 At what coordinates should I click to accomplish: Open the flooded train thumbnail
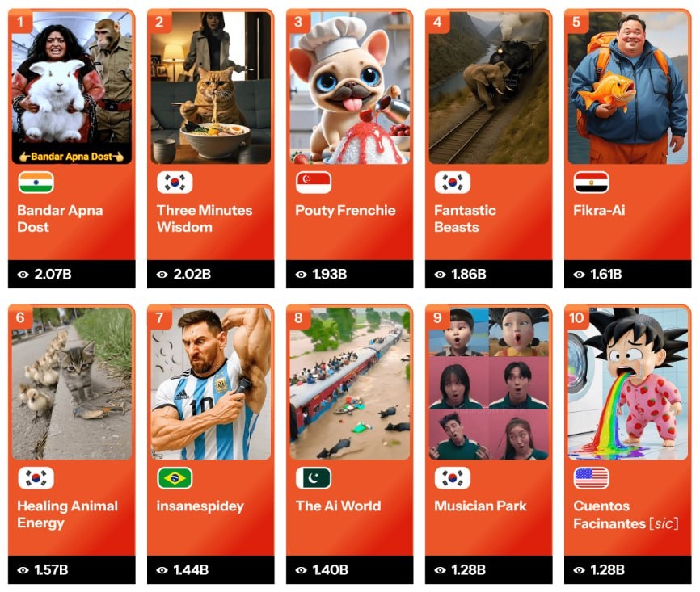(349, 384)
